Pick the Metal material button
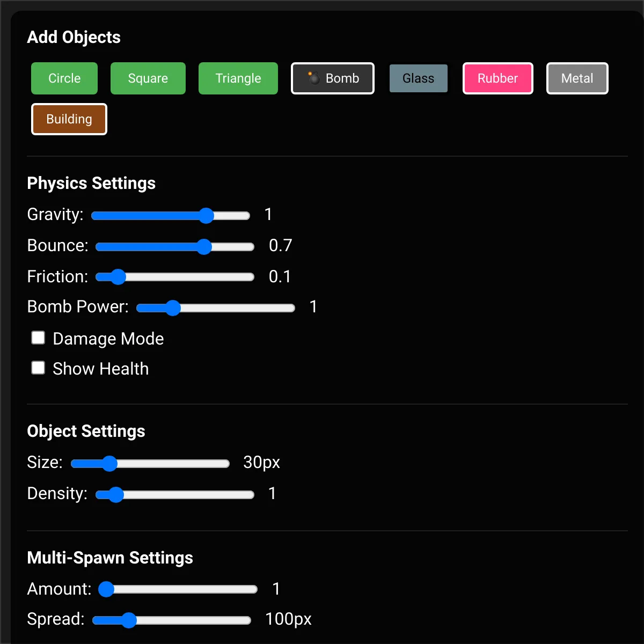Image resolution: width=644 pixels, height=644 pixels. (577, 78)
